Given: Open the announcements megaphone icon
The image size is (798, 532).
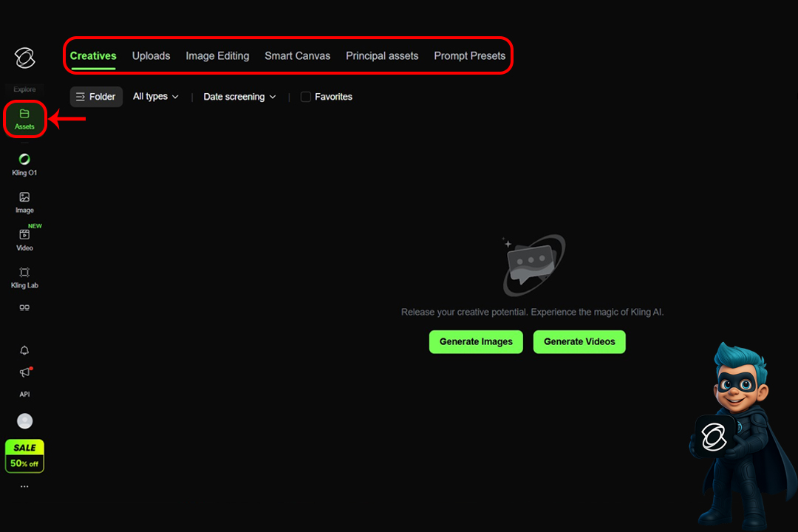Looking at the screenshot, I should [x=24, y=372].
